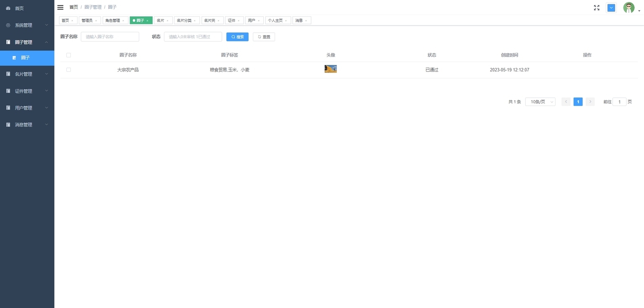The image size is (644, 308).
Task: Click the 重置 reset button
Action: (264, 37)
